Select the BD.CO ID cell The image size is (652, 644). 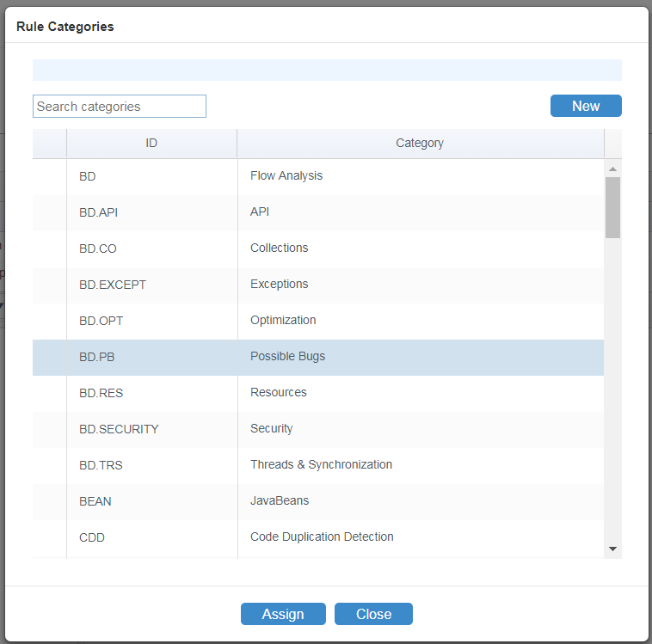[151, 249]
